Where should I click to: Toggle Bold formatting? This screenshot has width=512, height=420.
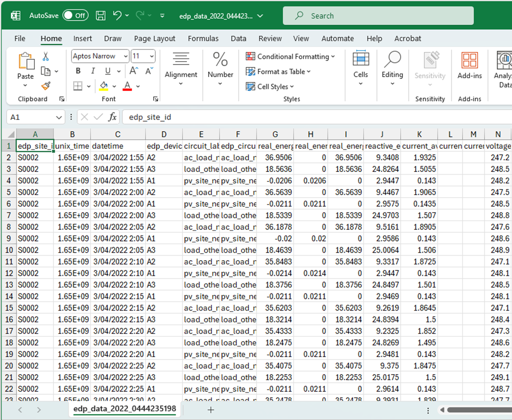(x=78, y=71)
